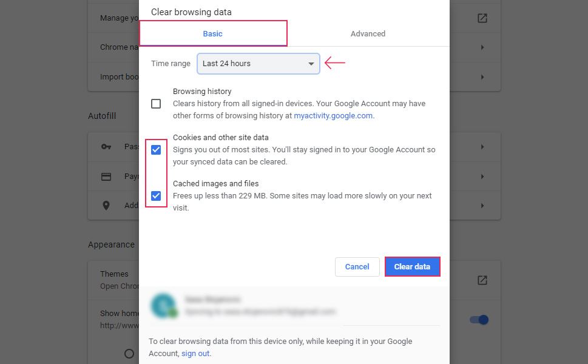Click the Browsing history label text
The height and width of the screenshot is (364, 588).
point(202,92)
